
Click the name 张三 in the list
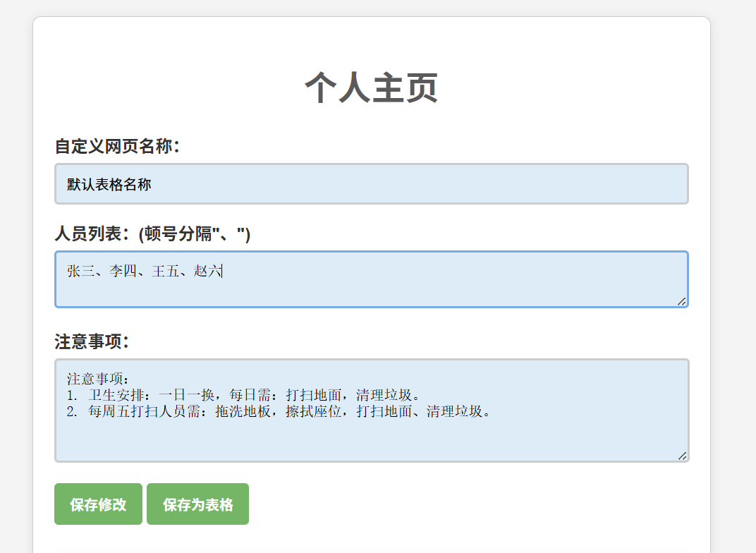pyautogui.click(x=81, y=271)
